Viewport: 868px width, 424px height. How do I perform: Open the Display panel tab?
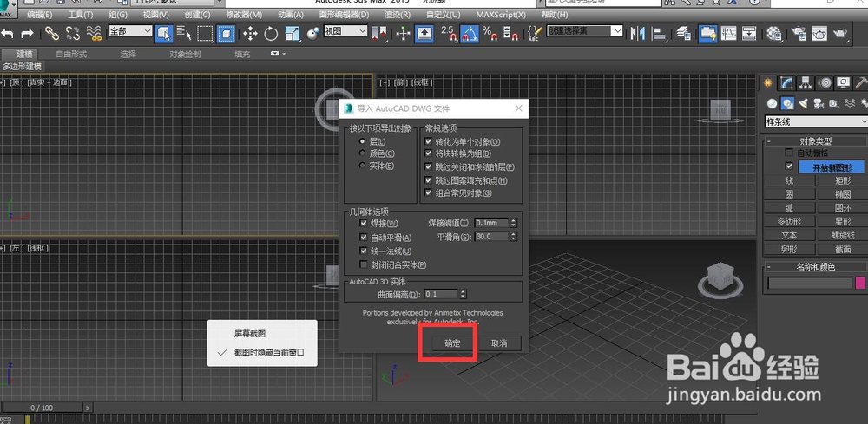coord(843,83)
